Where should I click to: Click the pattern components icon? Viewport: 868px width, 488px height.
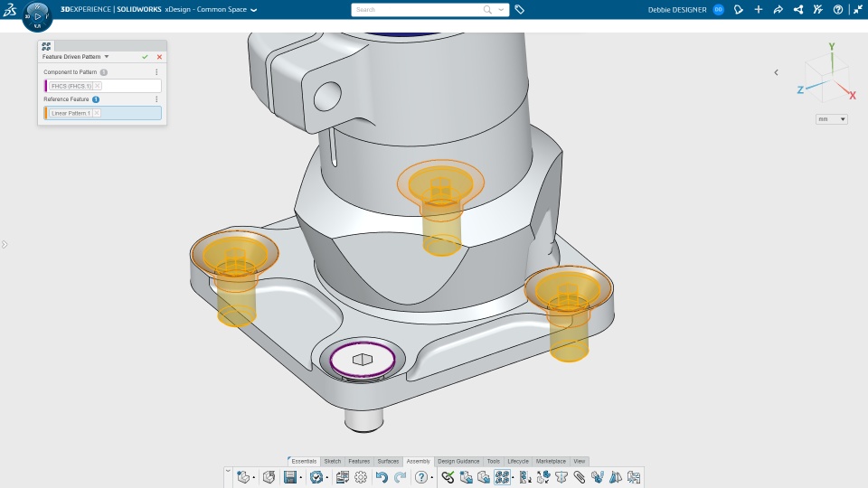point(502,477)
